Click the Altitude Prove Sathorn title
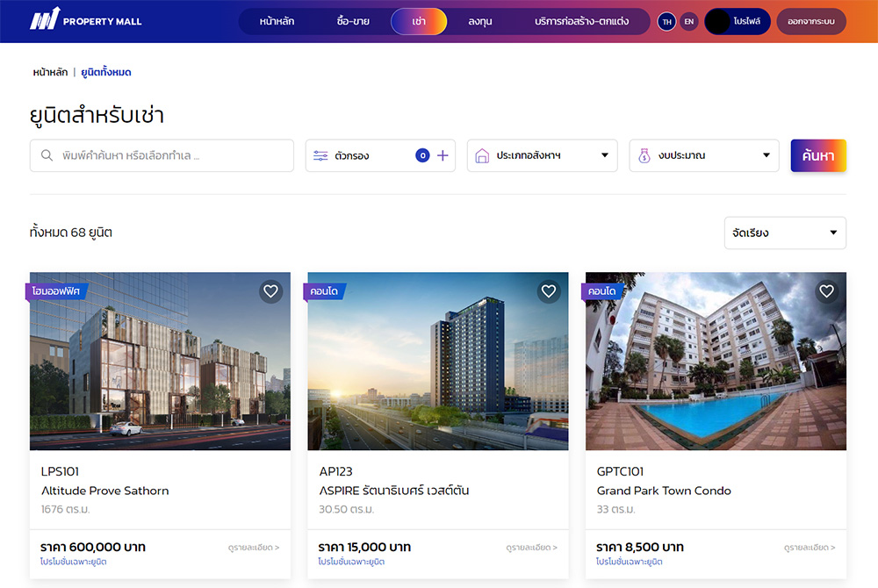This screenshot has width=878, height=588. 104,491
